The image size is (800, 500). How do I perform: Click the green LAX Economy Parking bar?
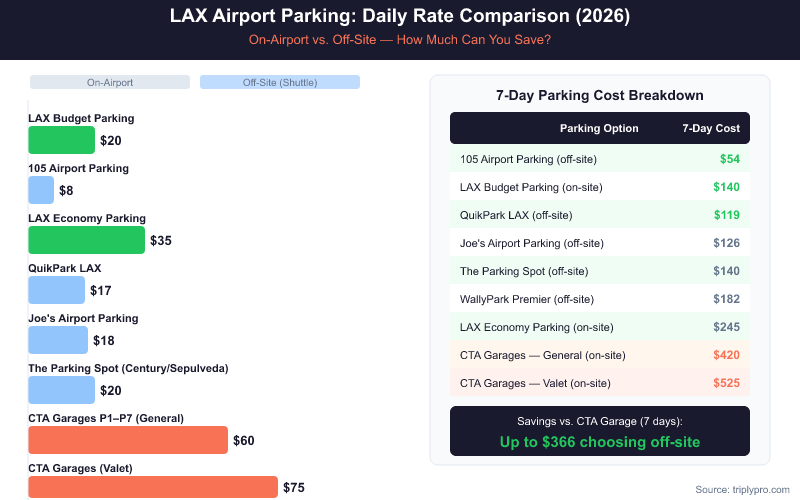(86, 240)
